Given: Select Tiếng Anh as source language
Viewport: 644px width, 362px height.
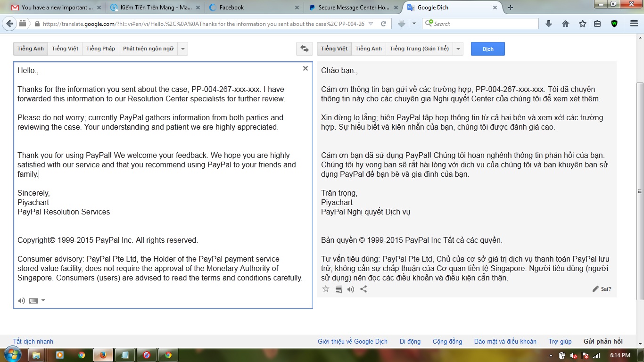Looking at the screenshot, I should coord(31,49).
